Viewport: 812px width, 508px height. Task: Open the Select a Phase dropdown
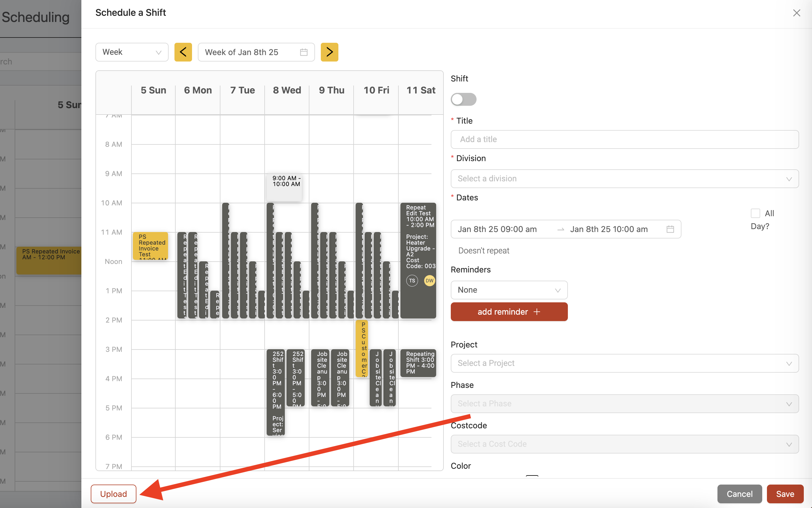coord(624,403)
